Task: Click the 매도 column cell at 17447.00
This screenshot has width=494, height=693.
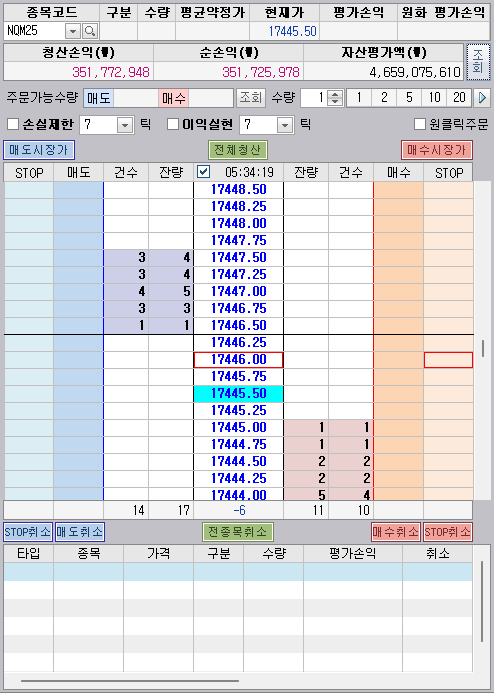Action: [78, 292]
